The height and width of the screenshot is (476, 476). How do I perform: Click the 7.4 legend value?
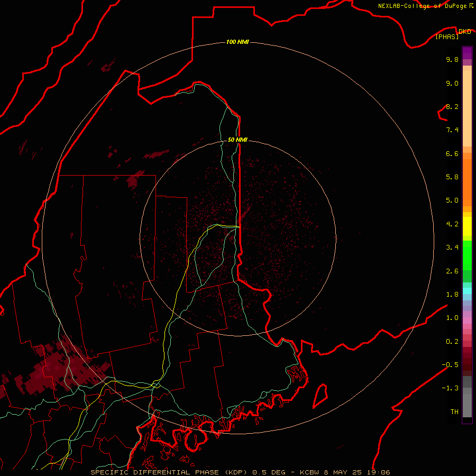click(452, 130)
